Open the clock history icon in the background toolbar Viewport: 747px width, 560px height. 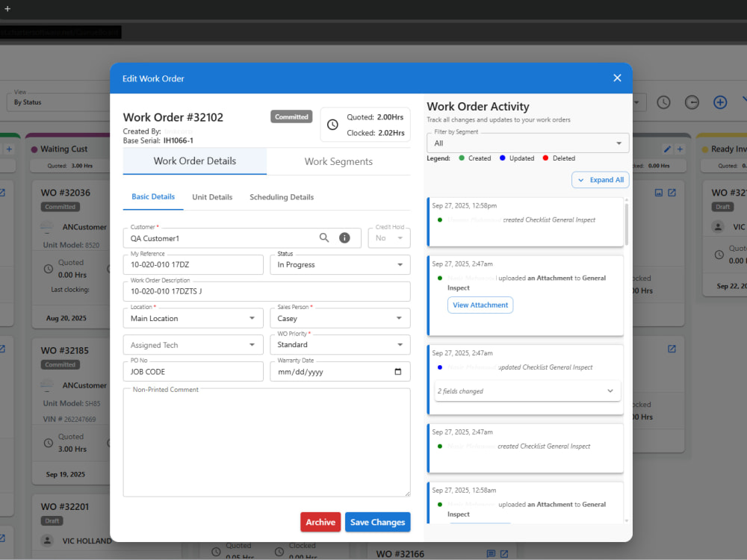pyautogui.click(x=663, y=102)
